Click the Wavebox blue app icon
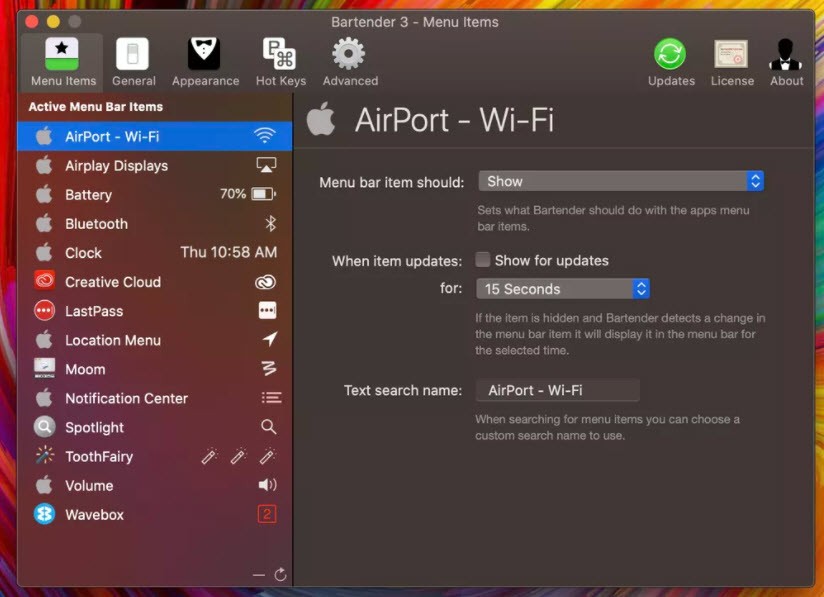 coord(44,514)
